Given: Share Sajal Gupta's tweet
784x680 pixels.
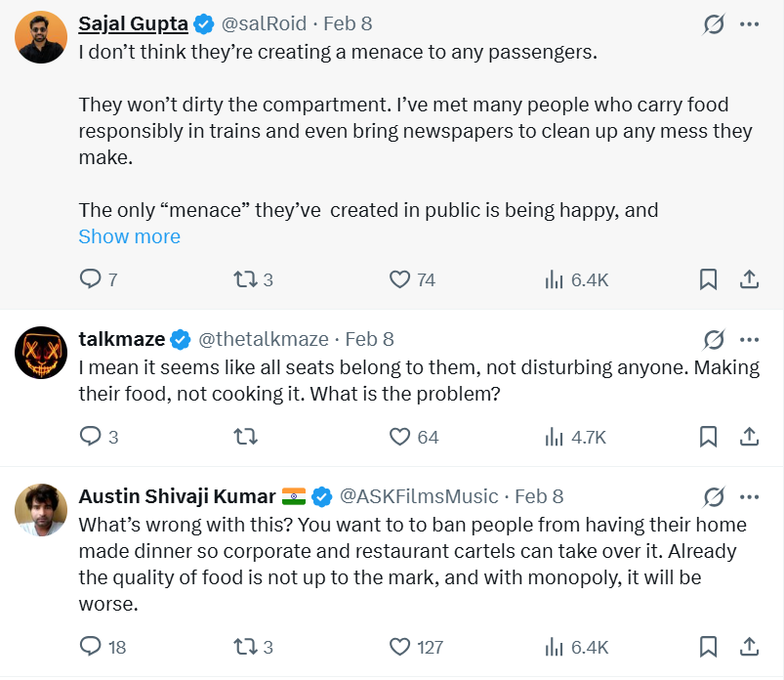Looking at the screenshot, I should [750, 279].
